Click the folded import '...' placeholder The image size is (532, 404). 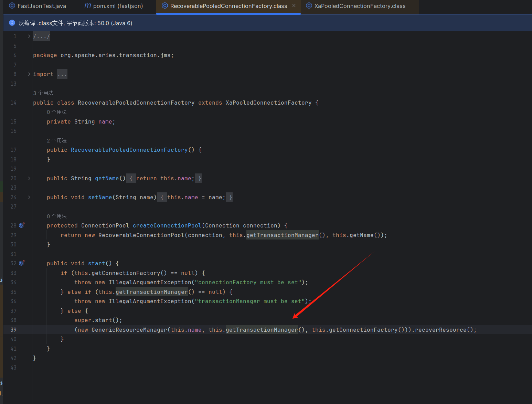point(62,74)
